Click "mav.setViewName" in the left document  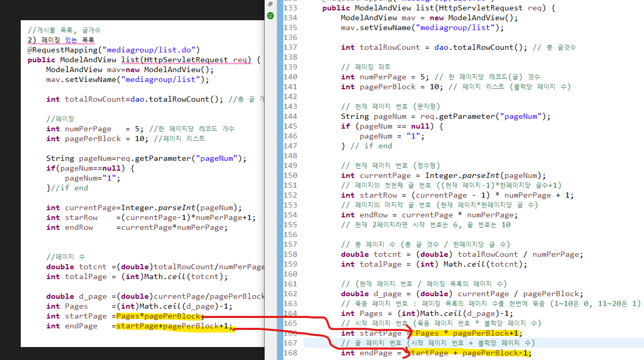81,80
